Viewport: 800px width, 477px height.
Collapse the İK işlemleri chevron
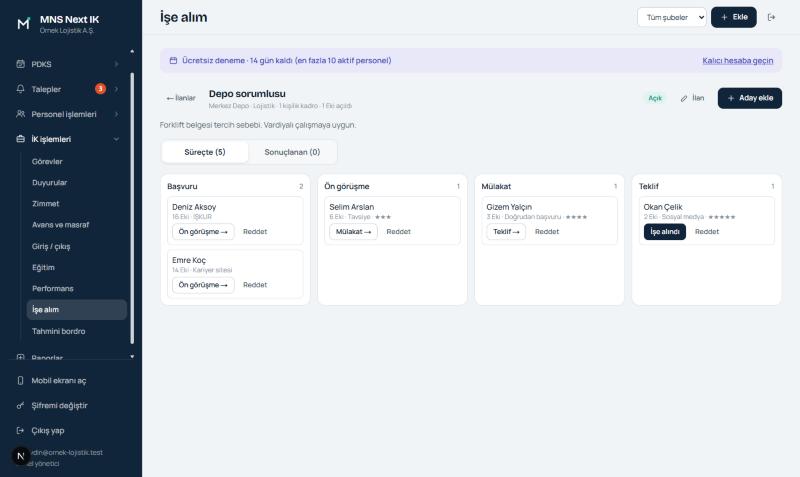(116, 139)
